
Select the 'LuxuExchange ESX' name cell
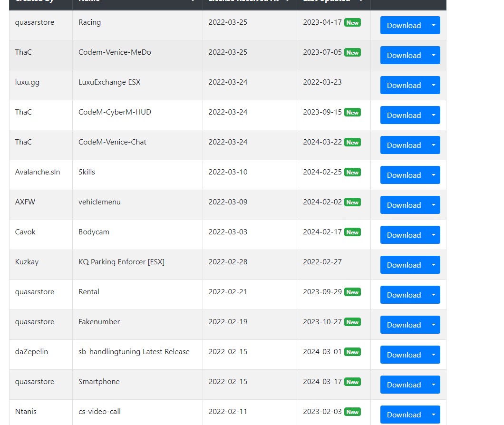click(x=137, y=85)
